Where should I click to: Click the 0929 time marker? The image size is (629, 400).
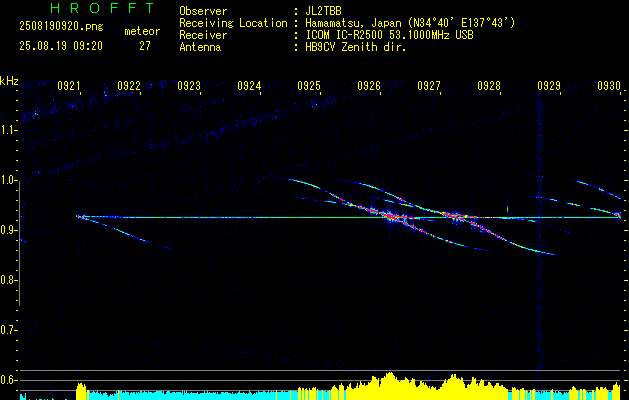[549, 85]
